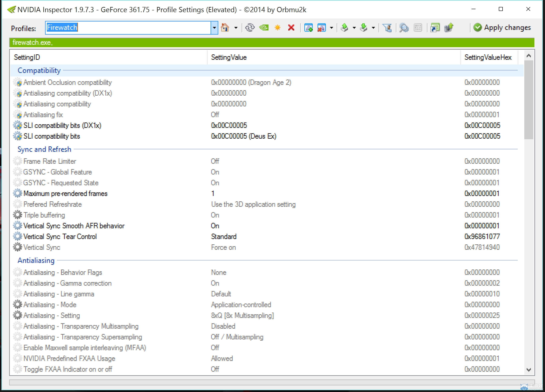This screenshot has height=392, width=545.
Task: Select Enable Maxwell sample interleaving (MFAA) row
Action: [x=267, y=348]
